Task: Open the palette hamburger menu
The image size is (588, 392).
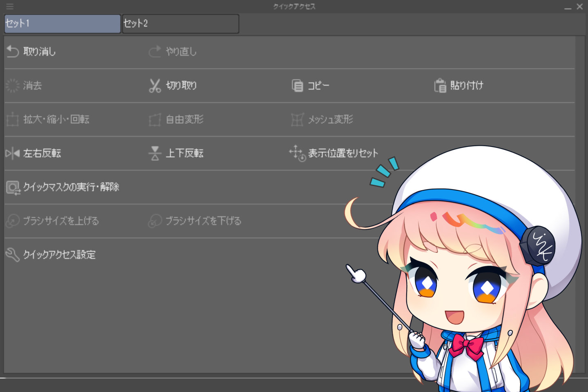Action: (x=9, y=6)
